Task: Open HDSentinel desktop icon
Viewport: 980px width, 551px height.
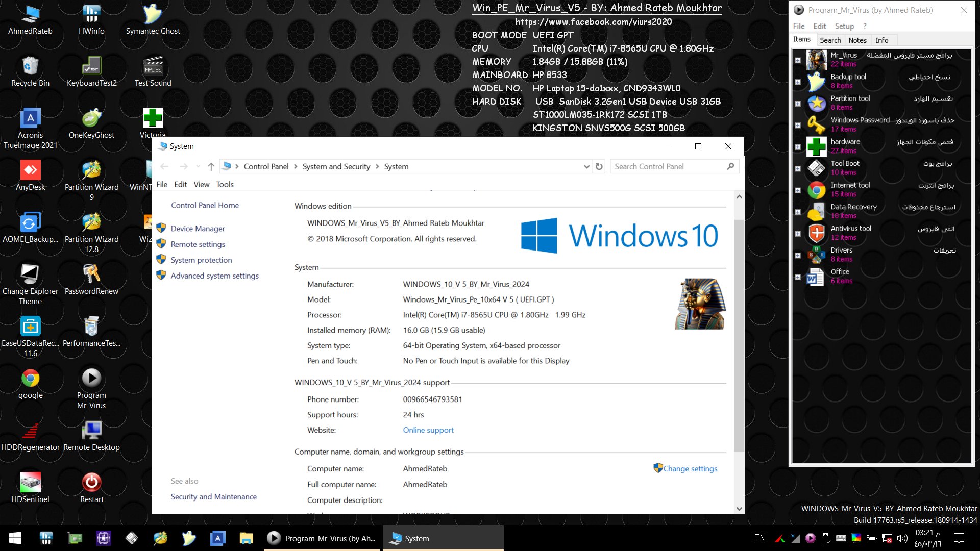Action: pos(30,488)
